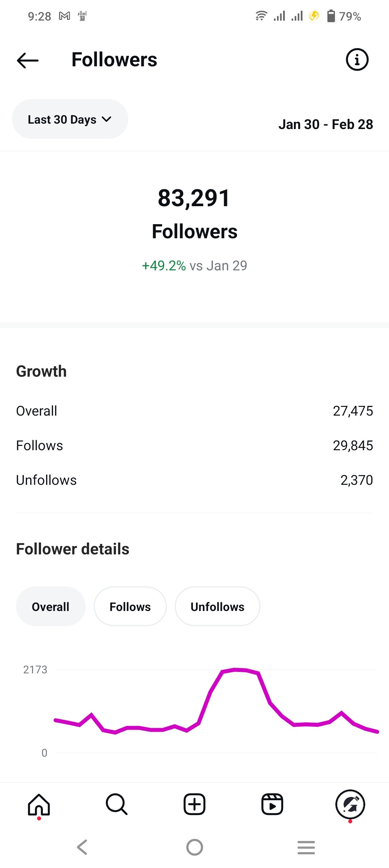The width and height of the screenshot is (389, 868).
Task: Tap the peak of the follower chart line
Action: click(235, 670)
